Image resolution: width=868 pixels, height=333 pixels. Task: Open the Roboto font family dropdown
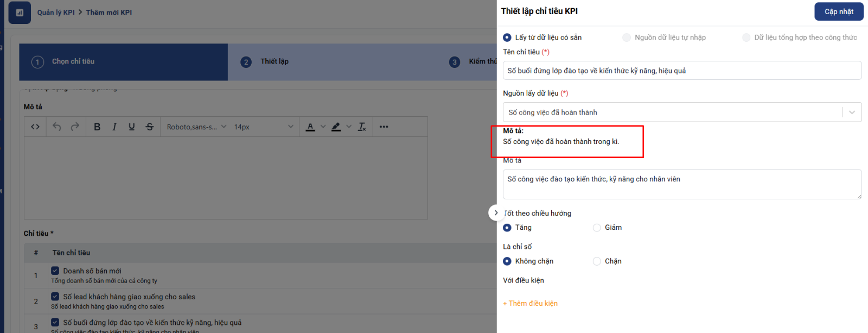(196, 127)
